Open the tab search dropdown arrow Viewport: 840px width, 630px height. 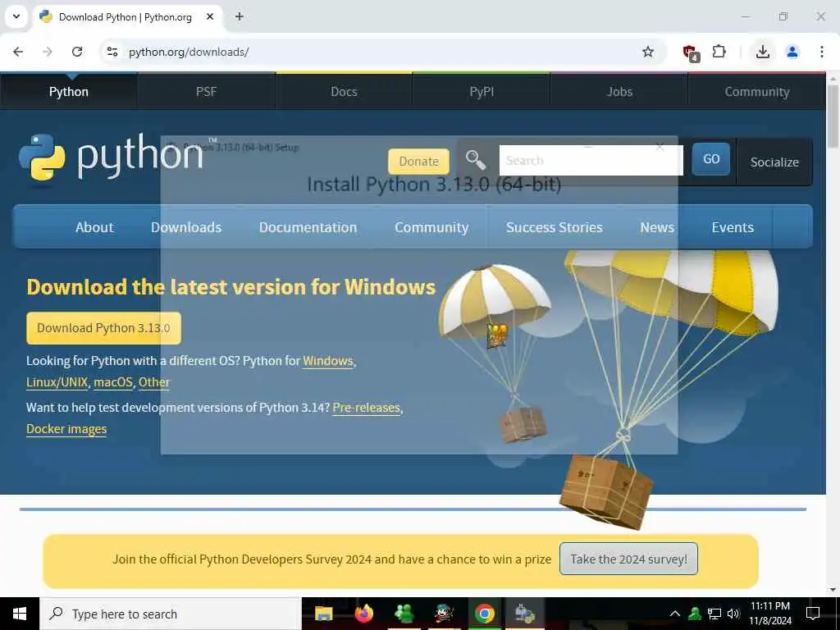coord(16,16)
